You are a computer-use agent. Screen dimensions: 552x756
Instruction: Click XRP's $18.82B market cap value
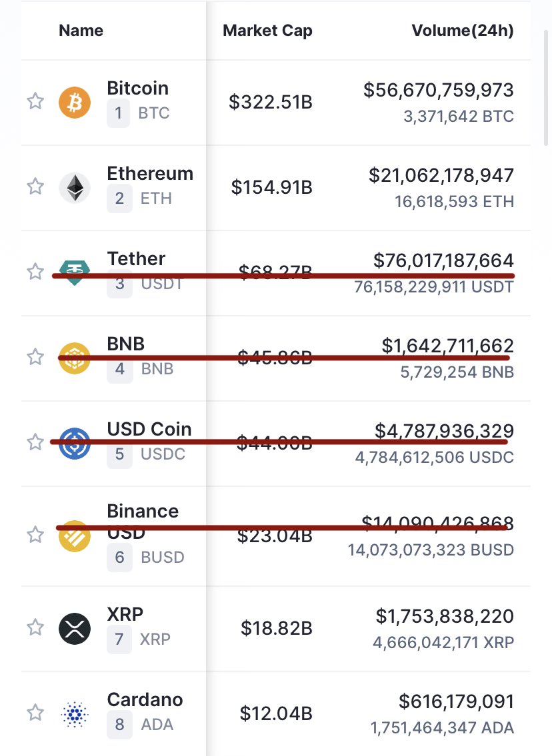277,628
